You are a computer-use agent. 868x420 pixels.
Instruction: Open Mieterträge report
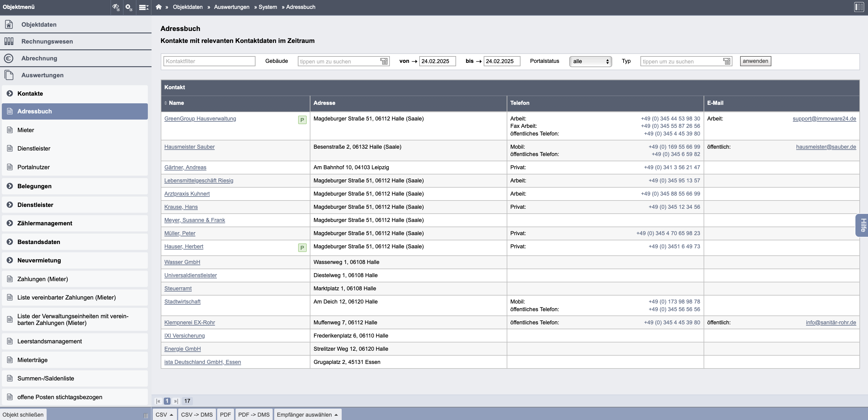point(75,360)
